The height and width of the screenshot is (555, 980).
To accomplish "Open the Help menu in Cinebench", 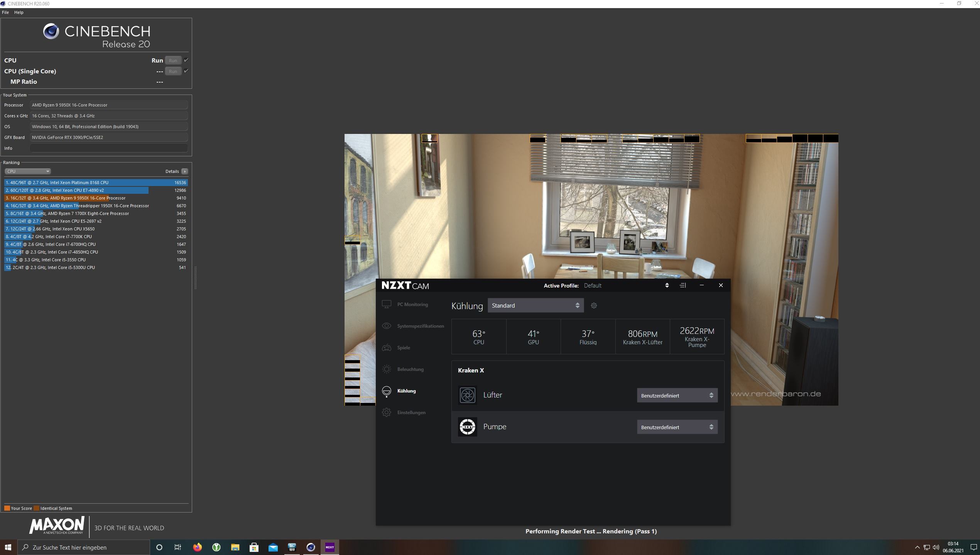I will click(19, 12).
